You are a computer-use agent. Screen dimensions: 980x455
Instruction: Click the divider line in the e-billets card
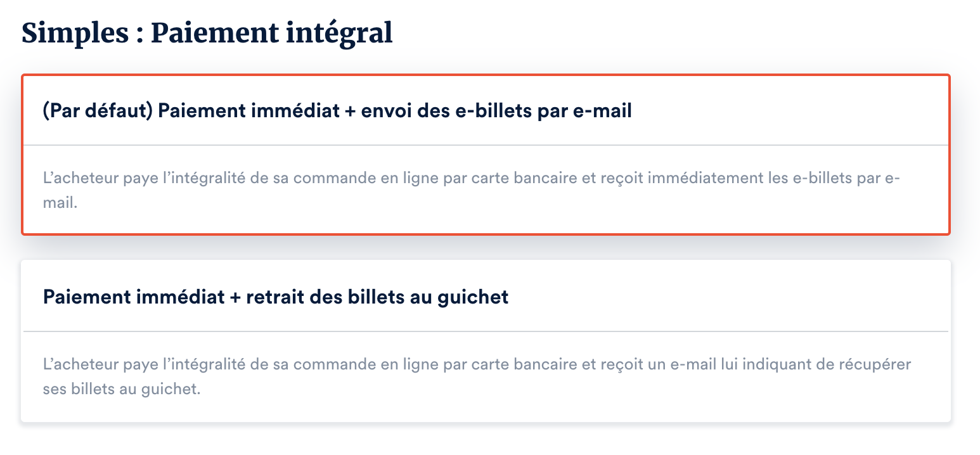click(x=486, y=145)
